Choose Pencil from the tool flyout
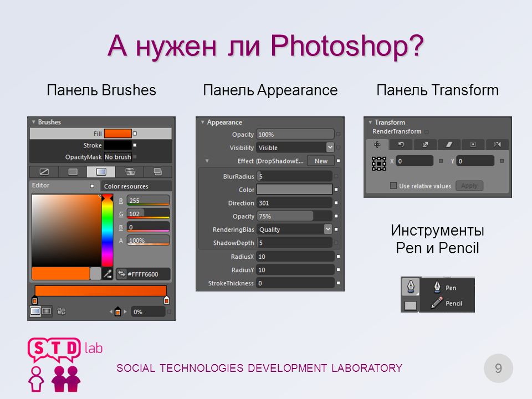The height and width of the screenshot is (399, 532). click(x=447, y=303)
